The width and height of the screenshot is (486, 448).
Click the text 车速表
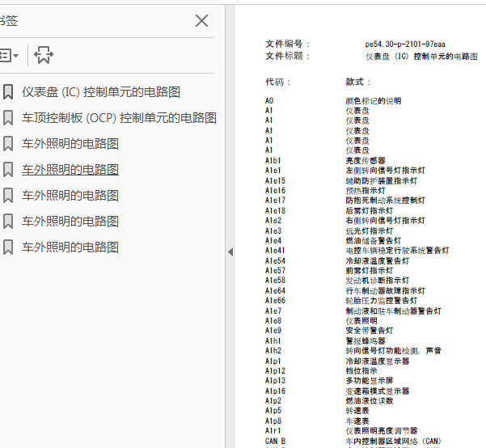pyautogui.click(x=357, y=421)
